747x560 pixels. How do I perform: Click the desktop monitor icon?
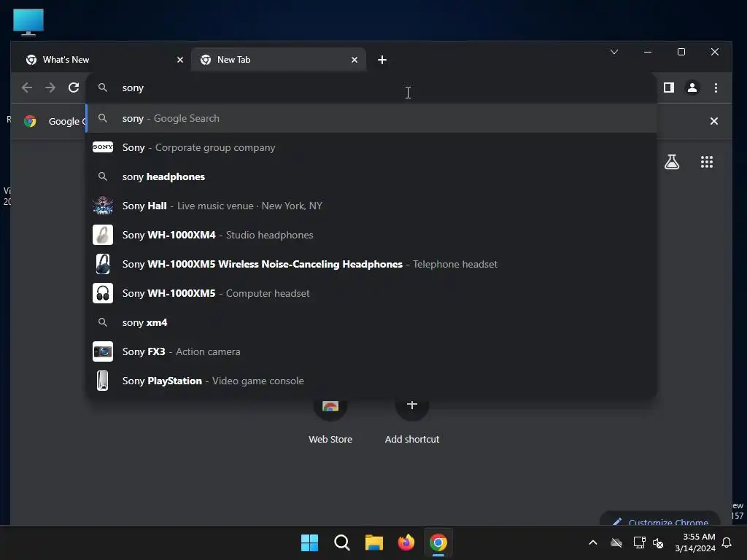point(28,22)
